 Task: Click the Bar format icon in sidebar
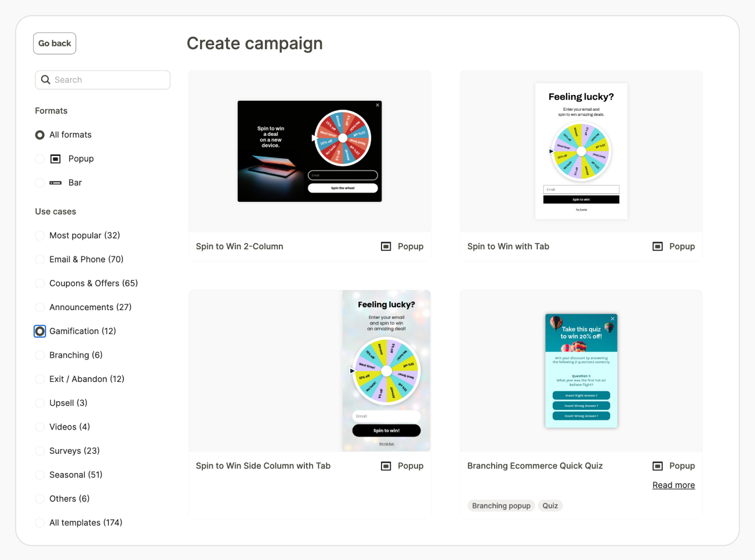[56, 183]
